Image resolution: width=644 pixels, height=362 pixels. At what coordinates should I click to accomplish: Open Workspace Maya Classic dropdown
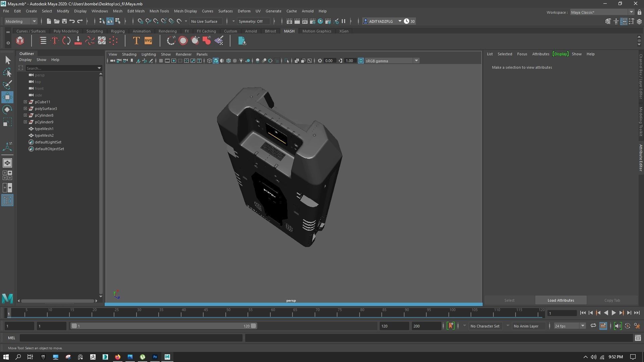[602, 12]
